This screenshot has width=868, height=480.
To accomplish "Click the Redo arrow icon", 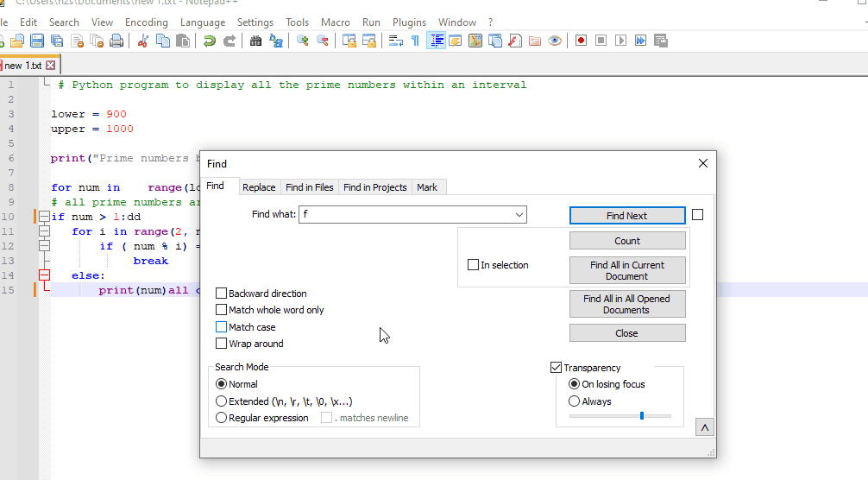I will tap(230, 41).
